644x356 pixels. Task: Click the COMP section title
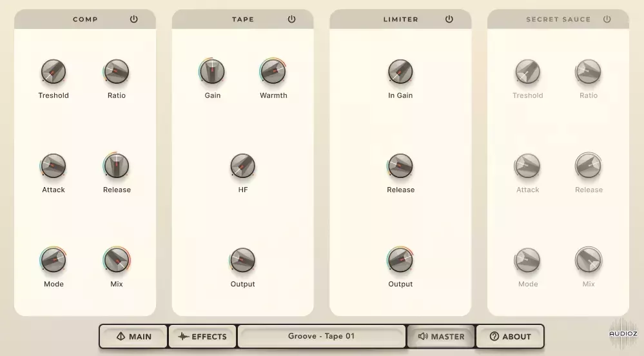[85, 19]
